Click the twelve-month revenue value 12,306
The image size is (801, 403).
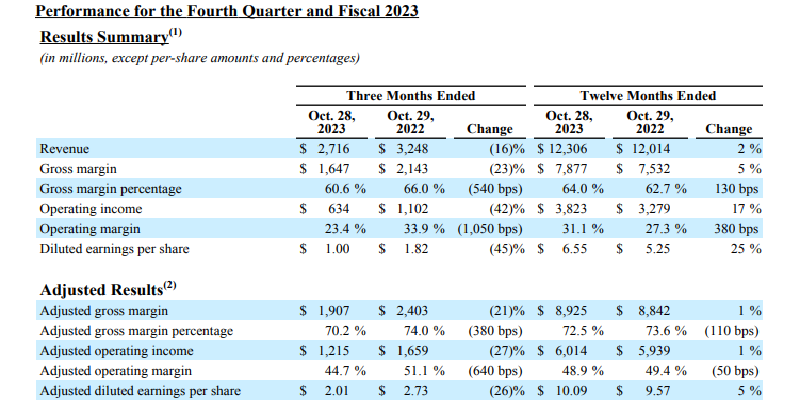click(578, 148)
